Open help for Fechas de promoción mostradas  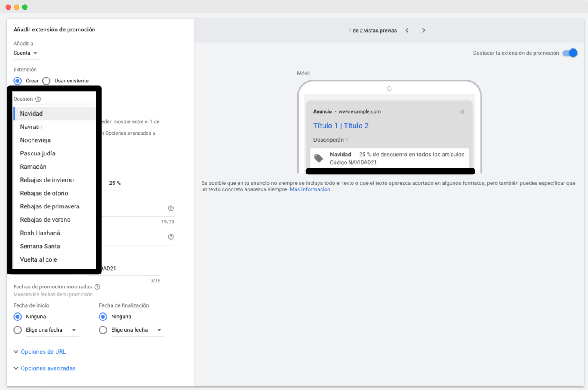(x=97, y=287)
